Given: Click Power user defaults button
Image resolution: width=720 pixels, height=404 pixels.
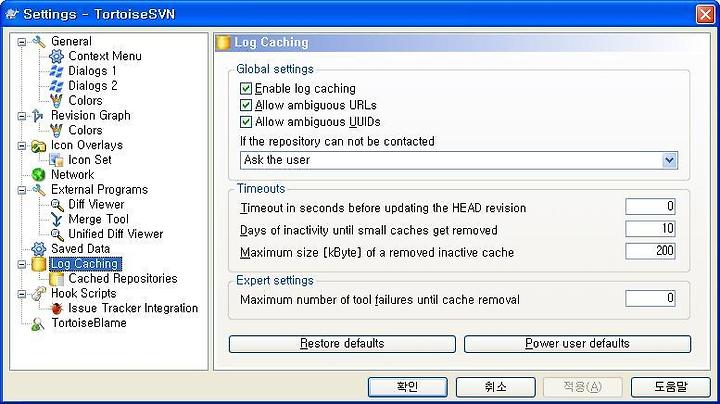Looking at the screenshot, I should pos(577,344).
